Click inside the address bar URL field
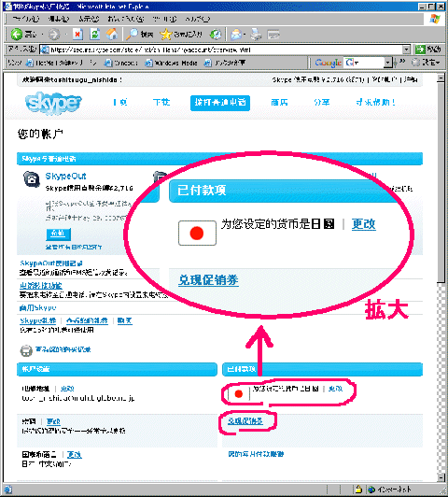Screen dimensions: 448x497 [x=226, y=50]
